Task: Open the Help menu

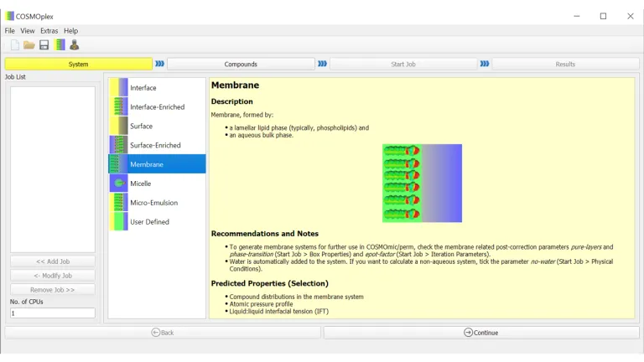Action: pos(71,31)
